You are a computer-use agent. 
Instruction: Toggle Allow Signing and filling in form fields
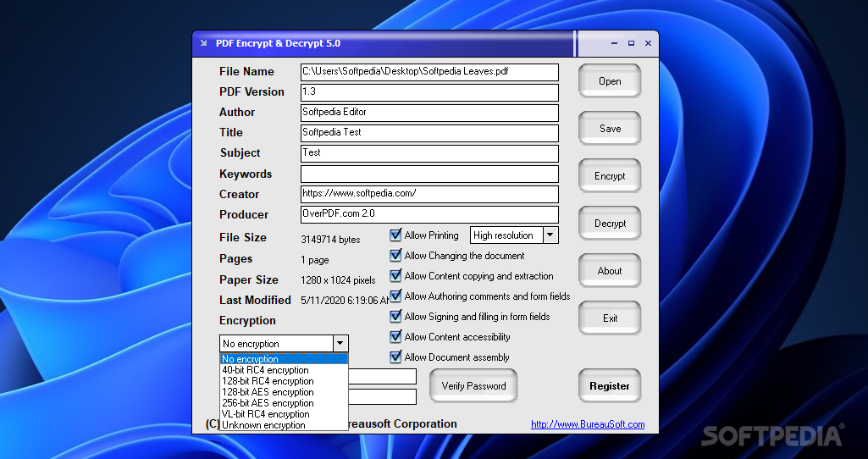pyautogui.click(x=395, y=317)
